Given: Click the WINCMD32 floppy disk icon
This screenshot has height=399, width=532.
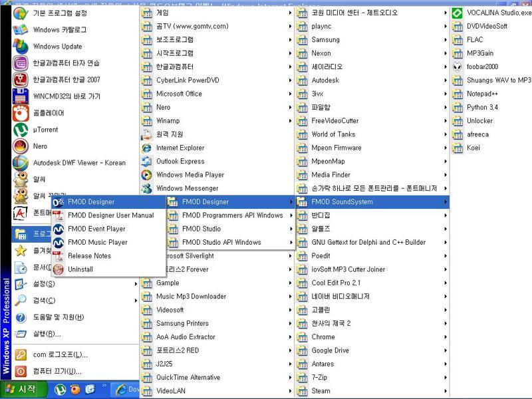Looking at the screenshot, I should (x=21, y=96).
